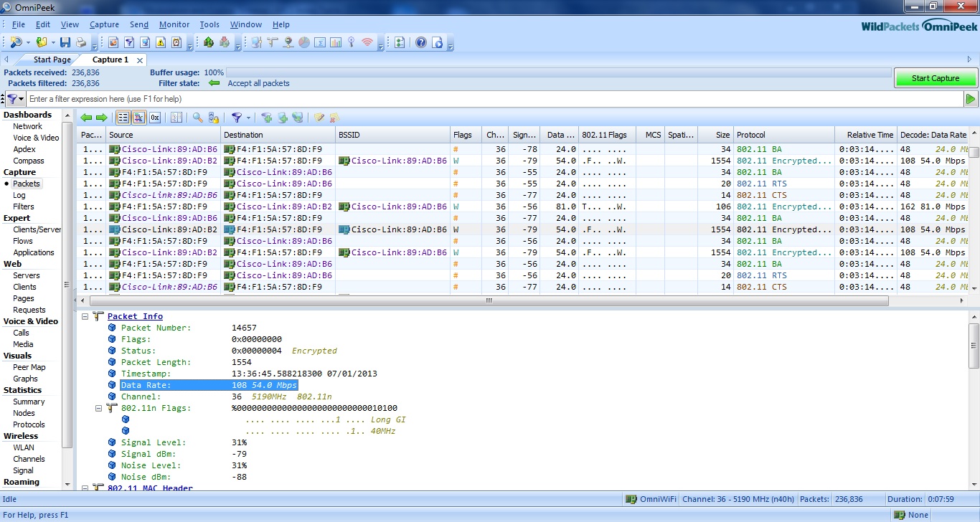Open Filters view in sidebar
The image size is (980, 522).
[x=24, y=207]
